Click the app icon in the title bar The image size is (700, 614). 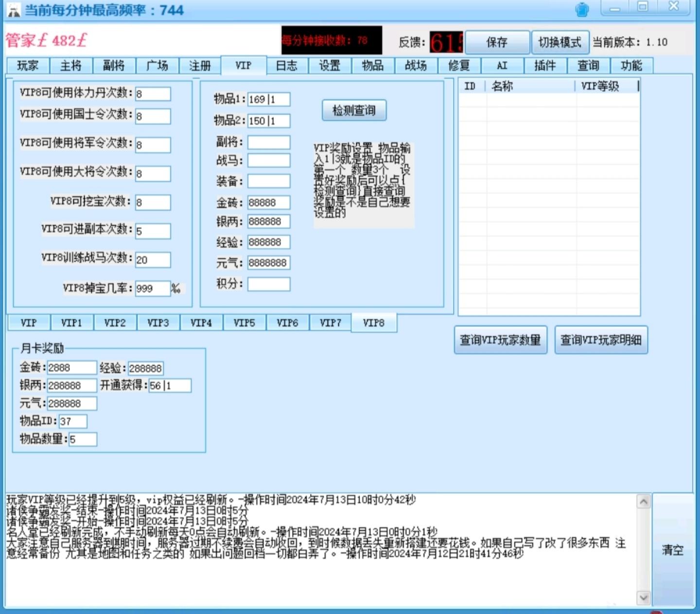tap(14, 10)
